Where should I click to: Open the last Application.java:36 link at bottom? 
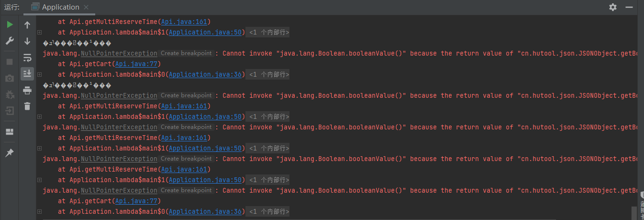[205, 211]
